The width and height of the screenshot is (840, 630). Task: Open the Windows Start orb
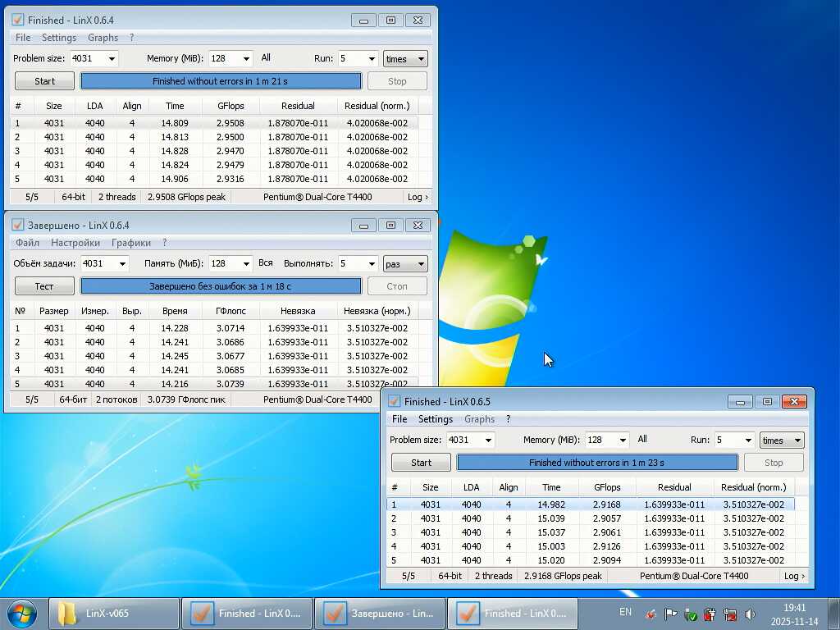tap(22, 614)
